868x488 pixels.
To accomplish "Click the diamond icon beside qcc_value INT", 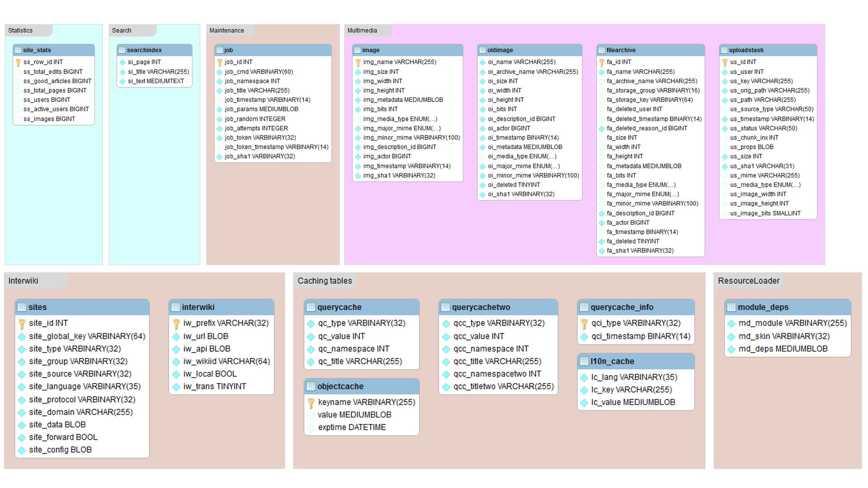I will coord(446,337).
